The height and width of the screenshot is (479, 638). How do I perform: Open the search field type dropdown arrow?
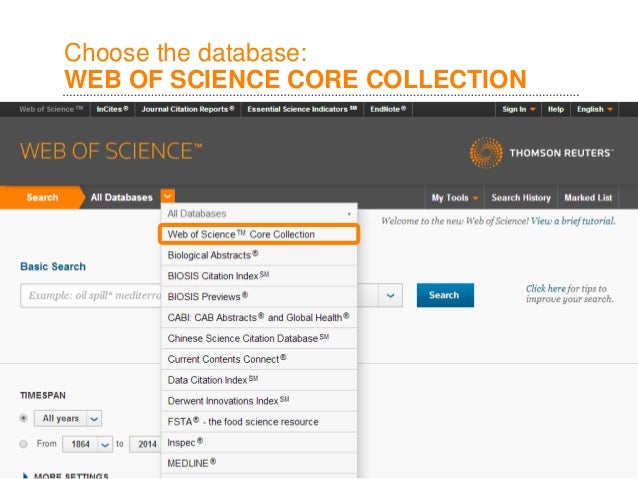click(389, 295)
